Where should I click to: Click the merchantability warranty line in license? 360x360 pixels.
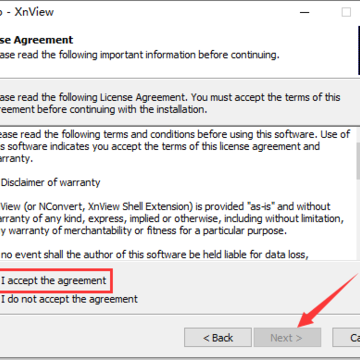tap(143, 231)
